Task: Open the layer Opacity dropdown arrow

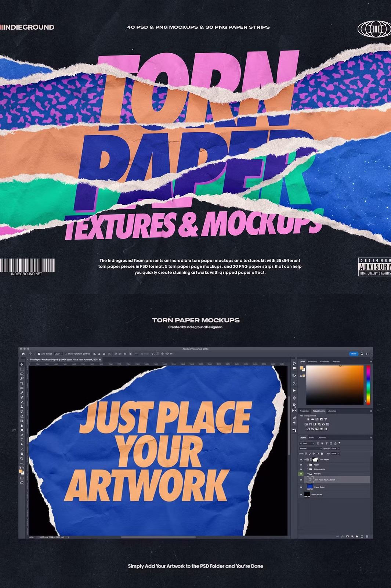Action: (338, 449)
